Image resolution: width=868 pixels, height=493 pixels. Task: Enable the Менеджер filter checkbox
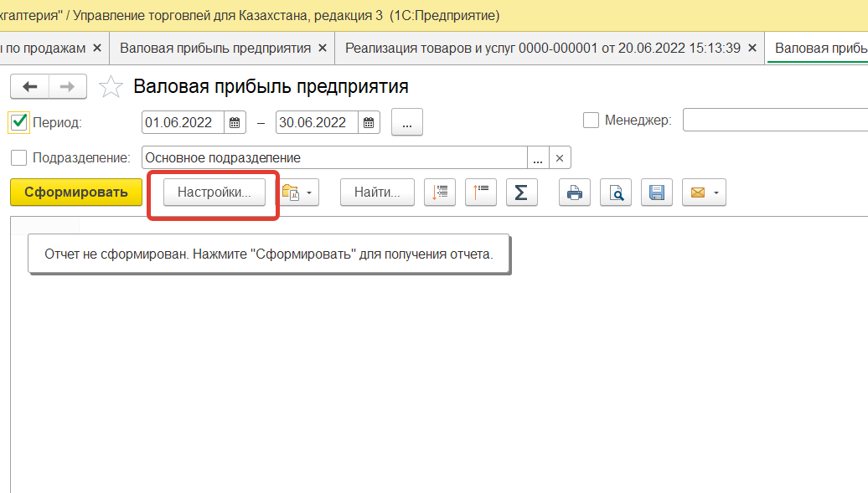tap(591, 121)
